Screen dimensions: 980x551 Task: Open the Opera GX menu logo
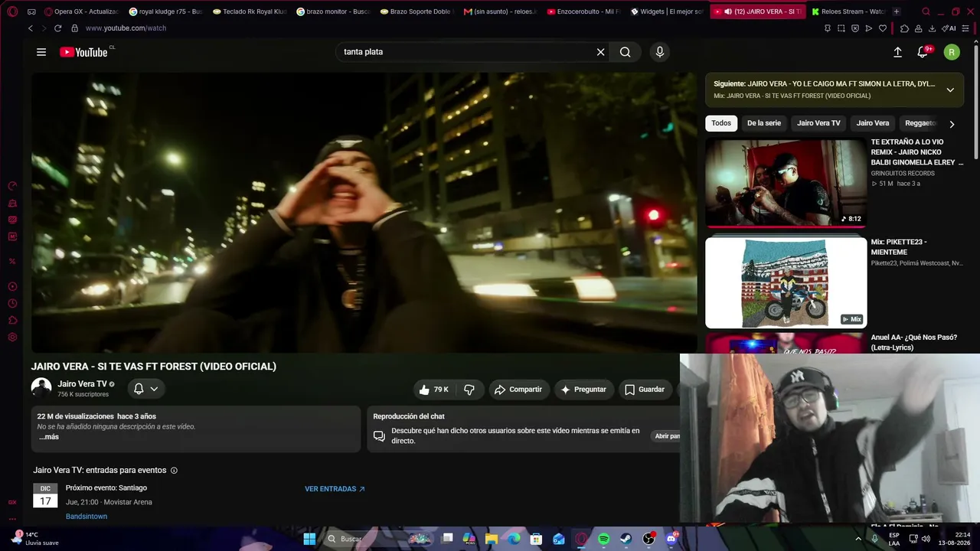click(12, 11)
